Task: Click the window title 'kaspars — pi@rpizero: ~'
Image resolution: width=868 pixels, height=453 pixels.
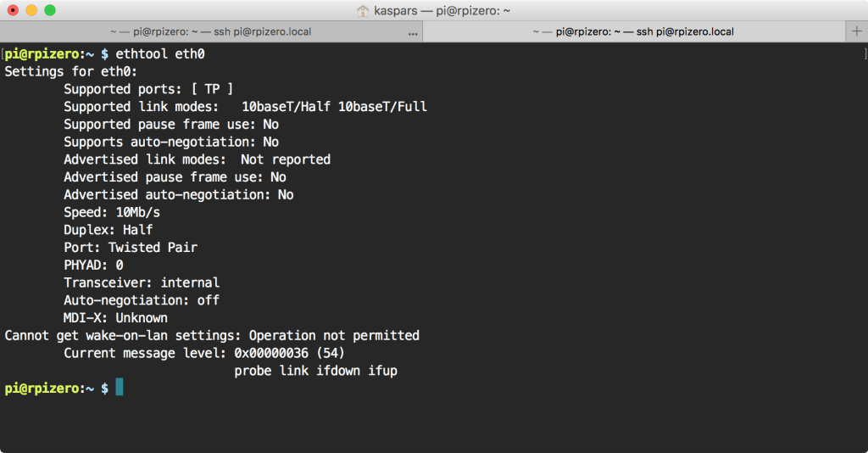Action: point(442,10)
